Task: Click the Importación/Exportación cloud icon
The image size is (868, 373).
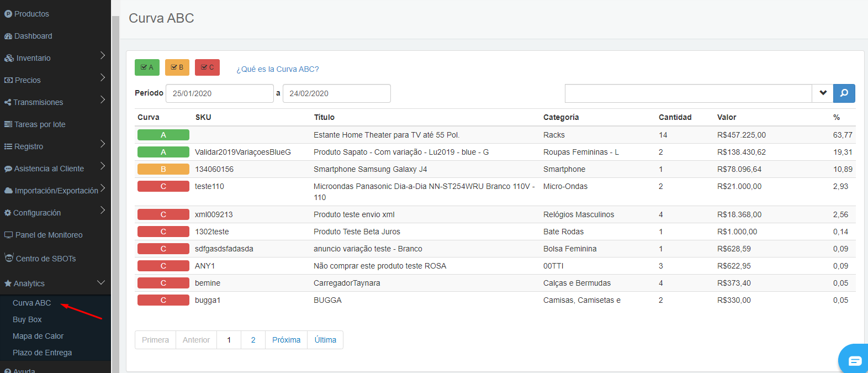Action: coord(8,191)
